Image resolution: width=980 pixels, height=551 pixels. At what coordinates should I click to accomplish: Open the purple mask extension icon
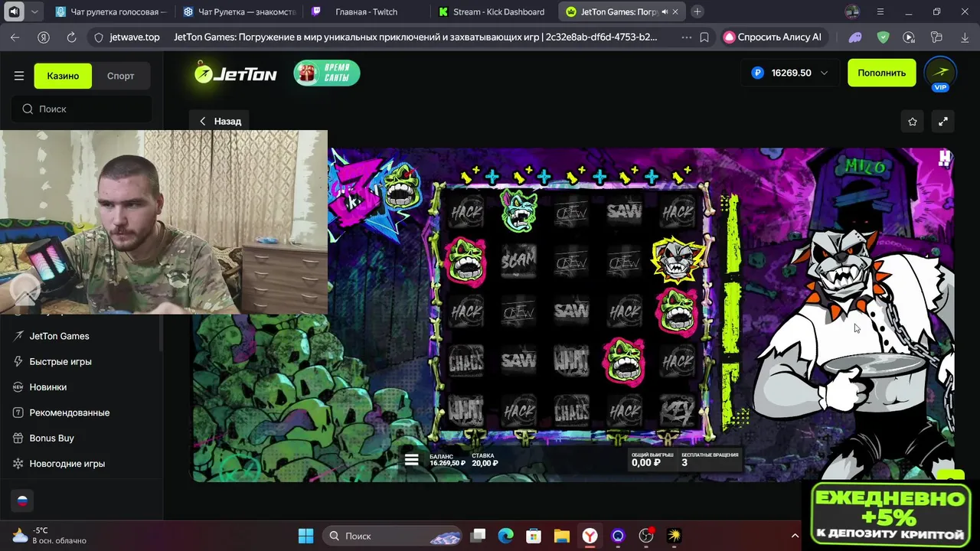855,37
